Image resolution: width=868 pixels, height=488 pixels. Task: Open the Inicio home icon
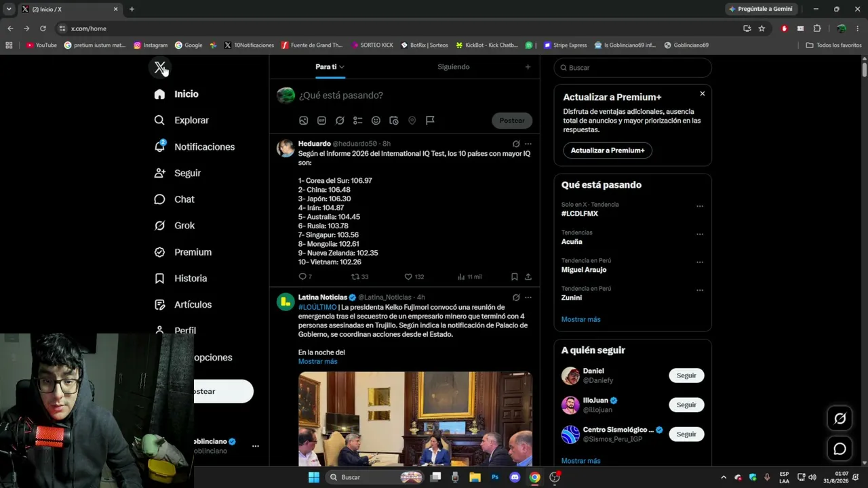(159, 94)
